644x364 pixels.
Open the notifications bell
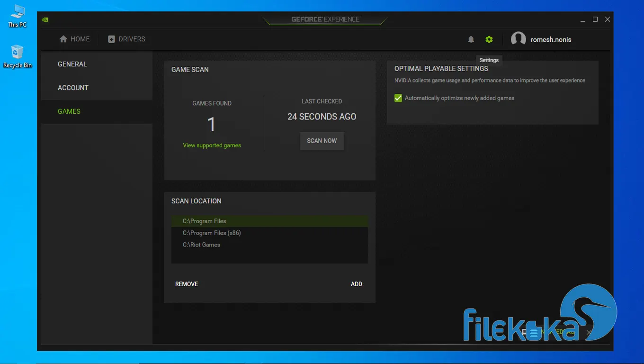pyautogui.click(x=471, y=39)
